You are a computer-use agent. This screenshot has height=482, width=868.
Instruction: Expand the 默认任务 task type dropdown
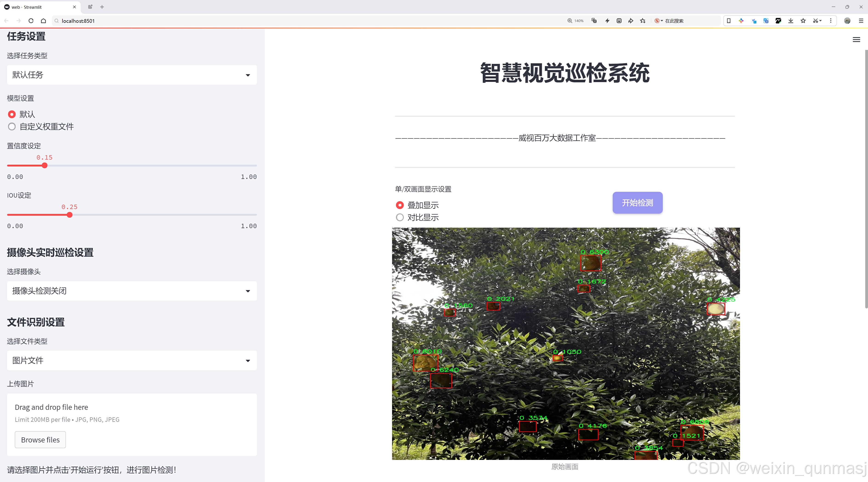132,75
